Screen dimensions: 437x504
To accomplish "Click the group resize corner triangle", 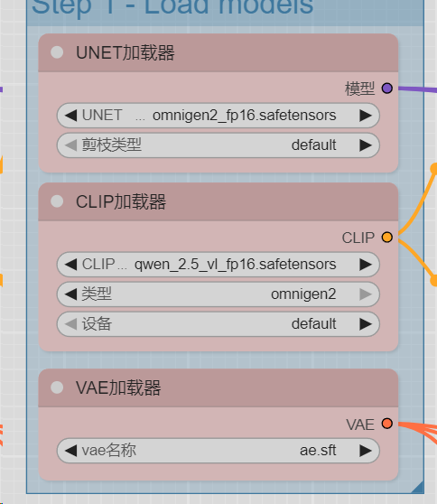I will point(419,488).
